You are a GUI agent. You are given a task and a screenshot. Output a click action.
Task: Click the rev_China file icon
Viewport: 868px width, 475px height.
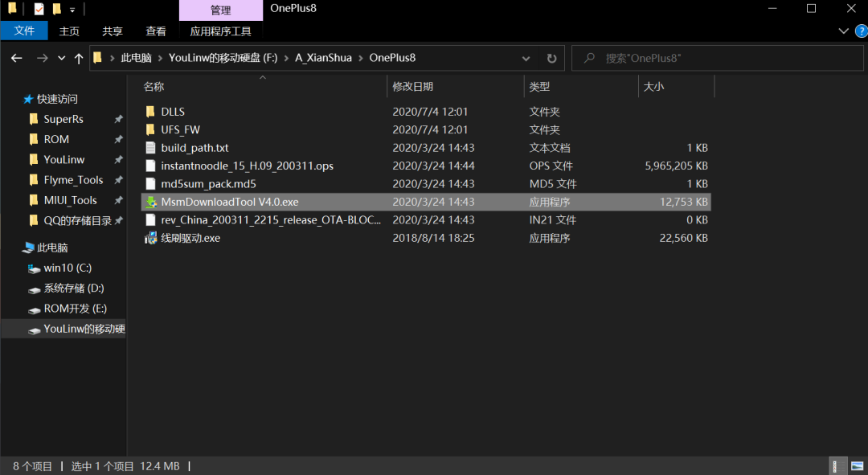[150, 219]
